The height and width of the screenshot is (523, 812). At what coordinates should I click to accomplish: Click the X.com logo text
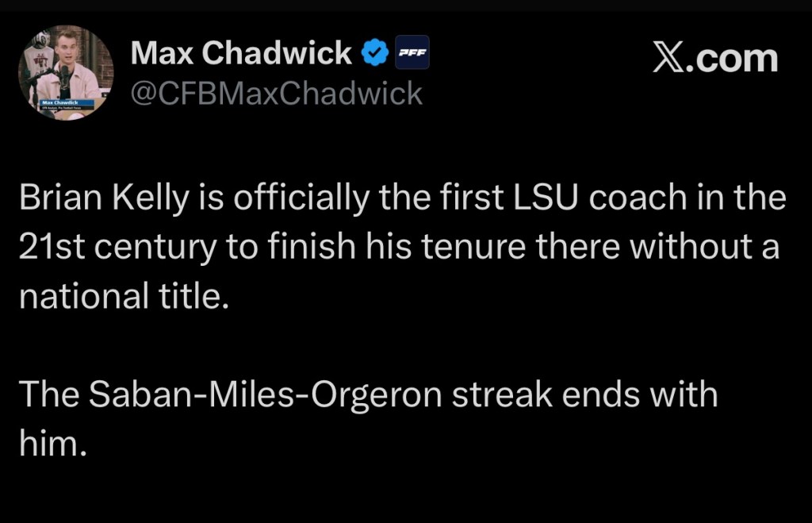[714, 59]
